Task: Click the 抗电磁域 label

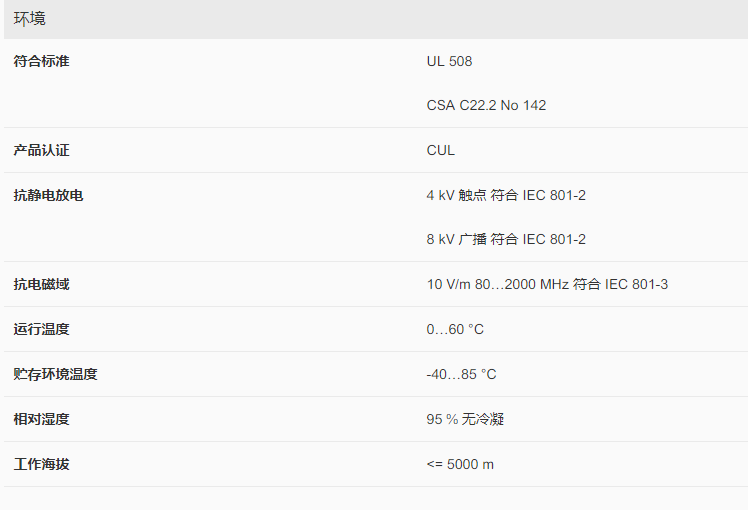Action: (x=41, y=284)
